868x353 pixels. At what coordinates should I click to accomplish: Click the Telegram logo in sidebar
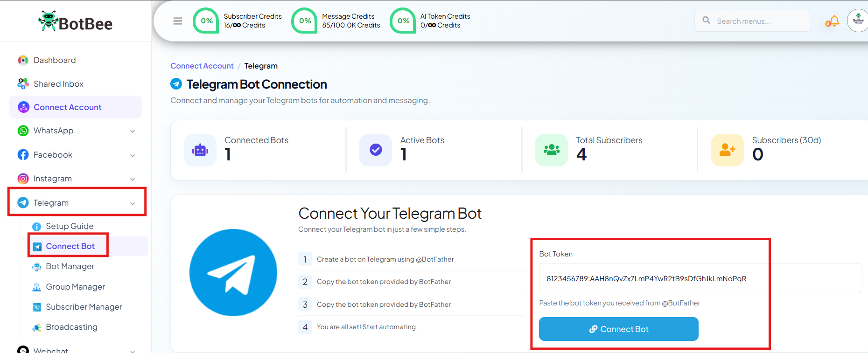point(23,203)
